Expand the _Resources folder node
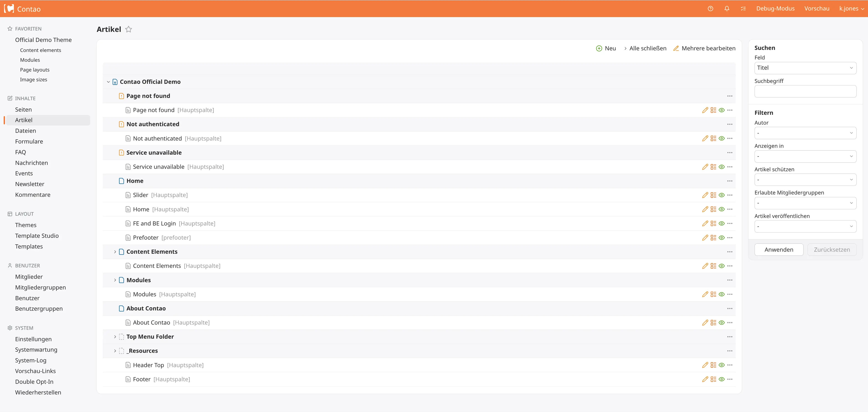 [x=115, y=351]
